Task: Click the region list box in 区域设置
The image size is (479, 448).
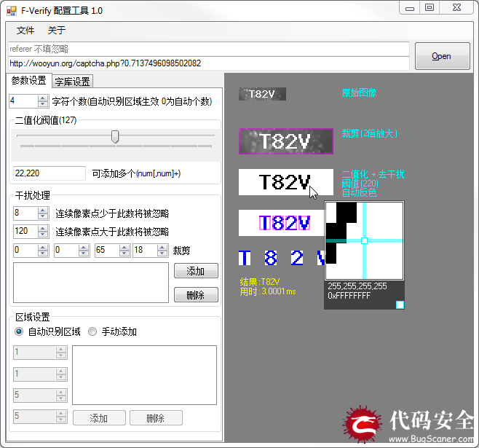Action: [144, 375]
